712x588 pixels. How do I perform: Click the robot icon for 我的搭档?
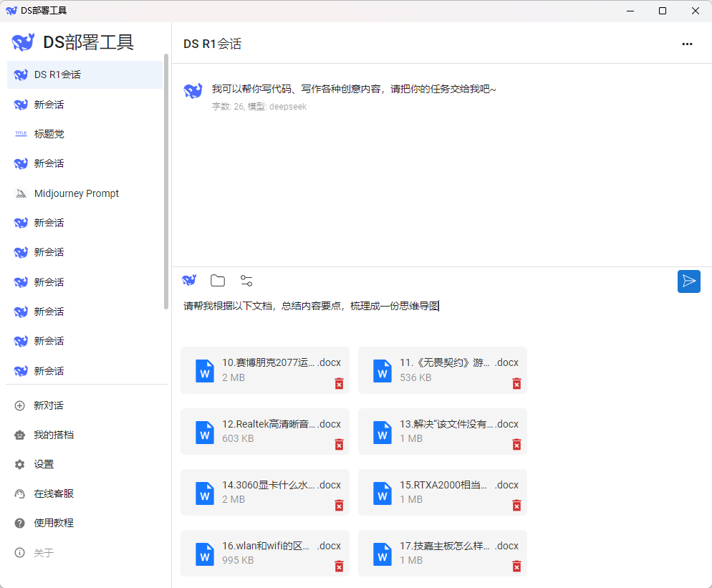click(x=19, y=435)
